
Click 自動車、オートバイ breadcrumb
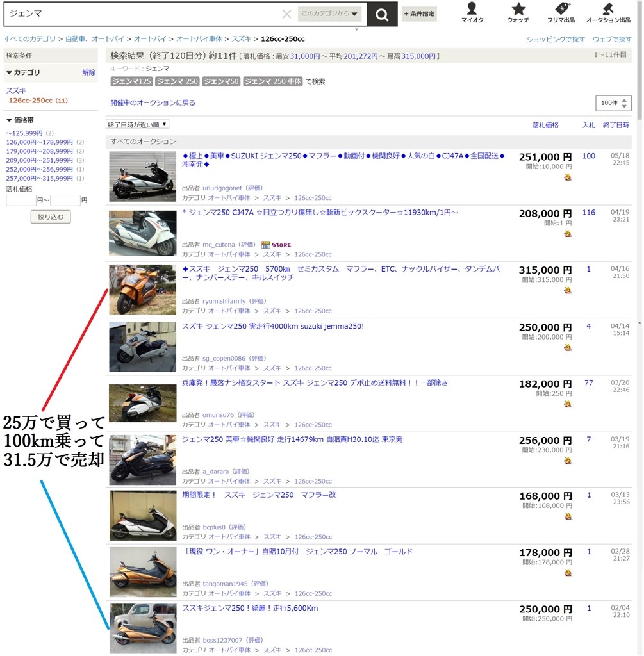pyautogui.click(x=95, y=39)
